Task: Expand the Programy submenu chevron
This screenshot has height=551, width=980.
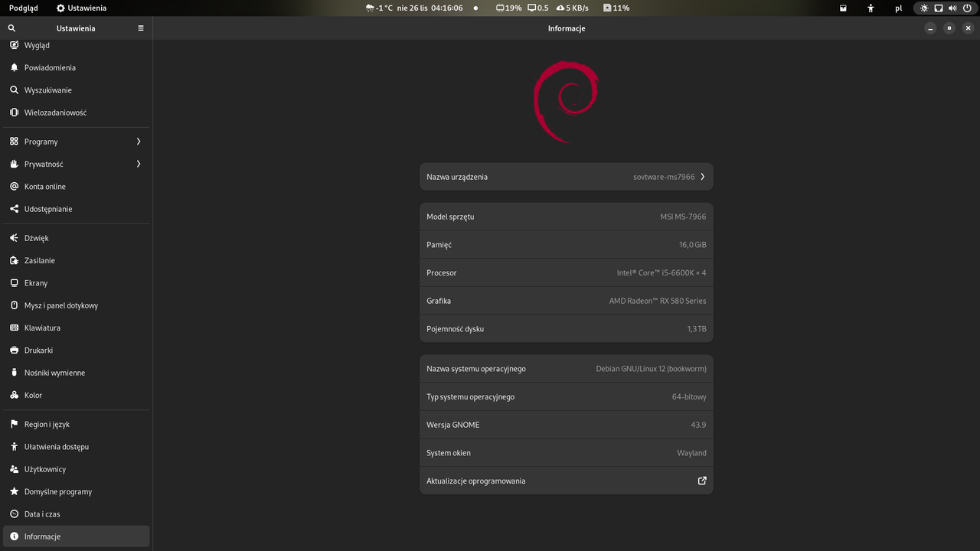Action: click(x=139, y=142)
